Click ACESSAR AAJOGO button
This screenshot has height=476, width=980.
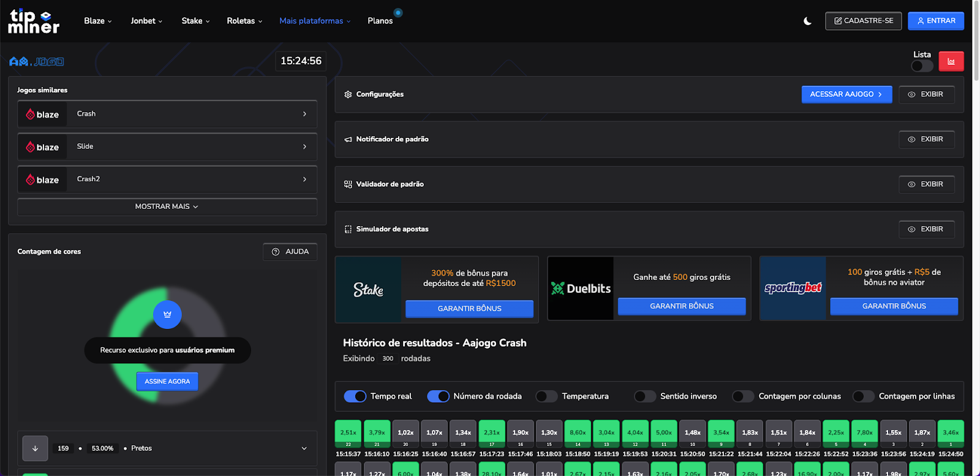pos(846,94)
